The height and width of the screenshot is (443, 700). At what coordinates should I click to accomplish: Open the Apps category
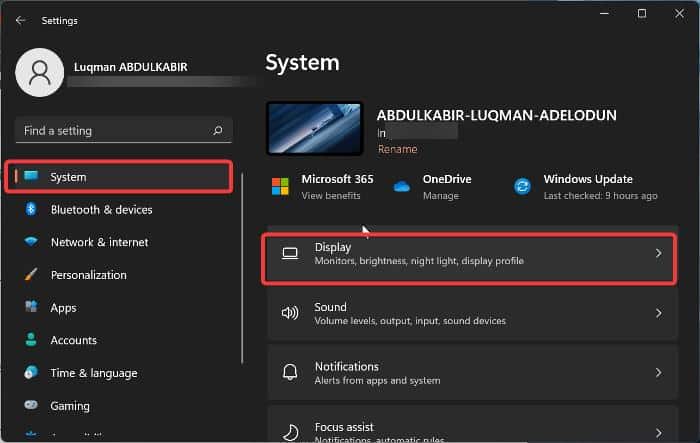coord(119,307)
